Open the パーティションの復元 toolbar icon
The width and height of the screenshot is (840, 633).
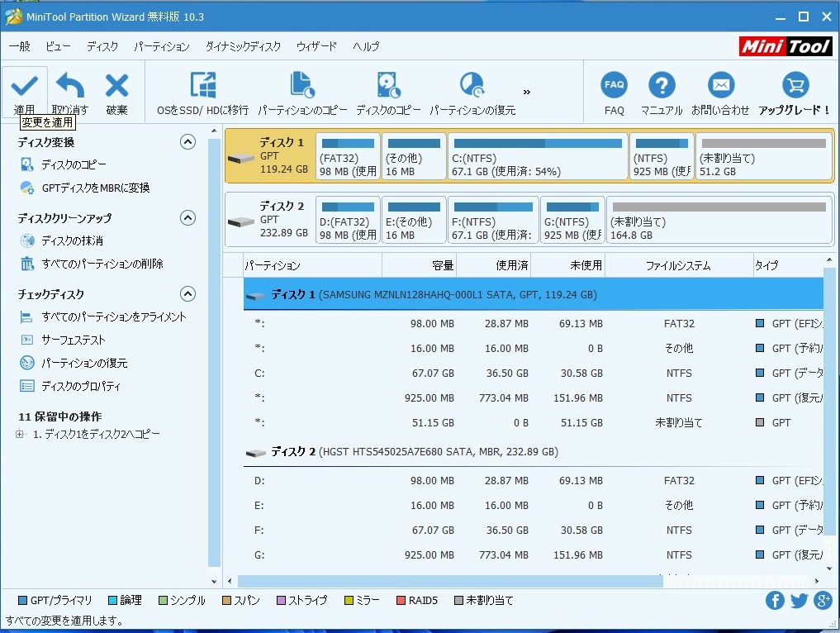pos(472,86)
